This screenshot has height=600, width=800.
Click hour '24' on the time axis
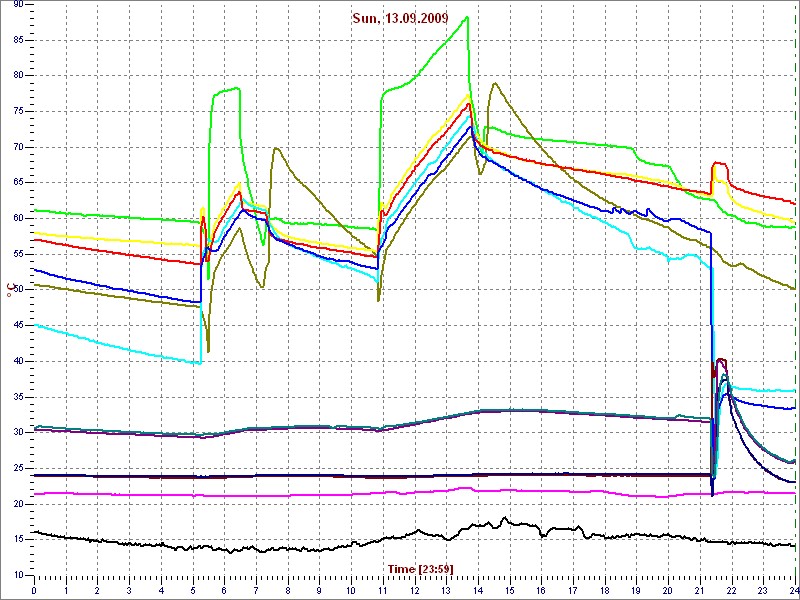point(794,591)
